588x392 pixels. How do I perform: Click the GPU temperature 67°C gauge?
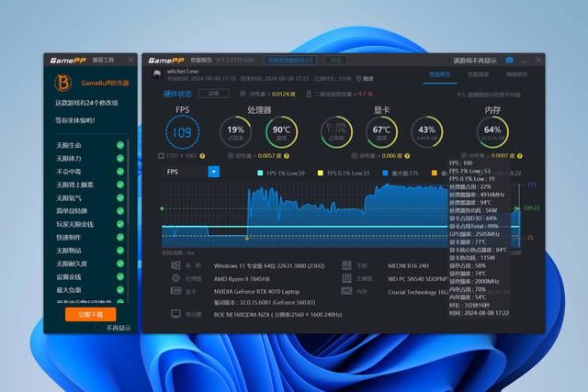click(x=381, y=132)
